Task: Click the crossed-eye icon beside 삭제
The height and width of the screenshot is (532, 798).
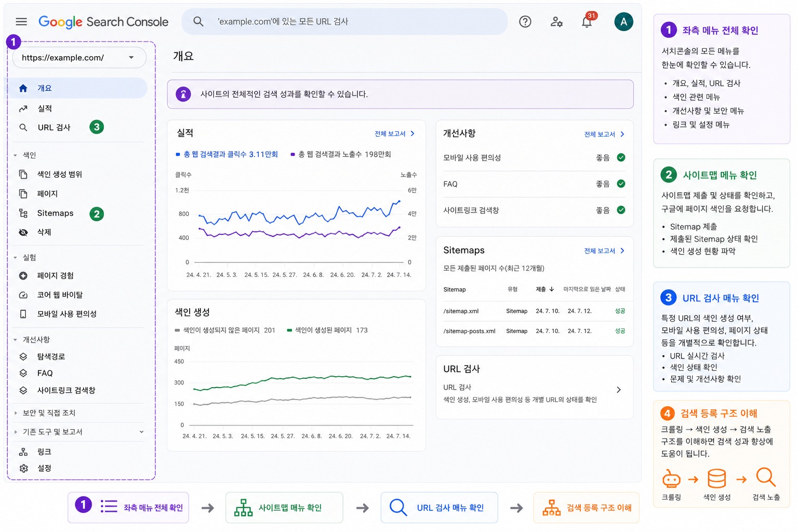Action: 23,232
